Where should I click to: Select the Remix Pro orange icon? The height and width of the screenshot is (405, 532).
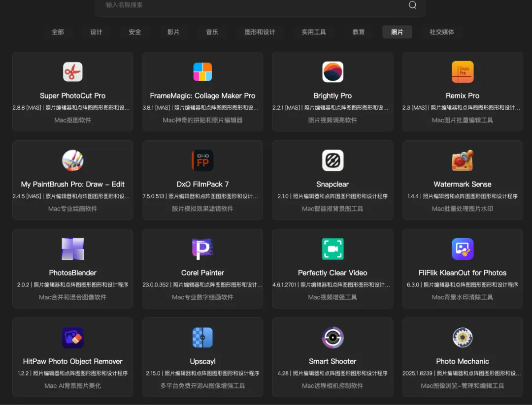(x=463, y=72)
